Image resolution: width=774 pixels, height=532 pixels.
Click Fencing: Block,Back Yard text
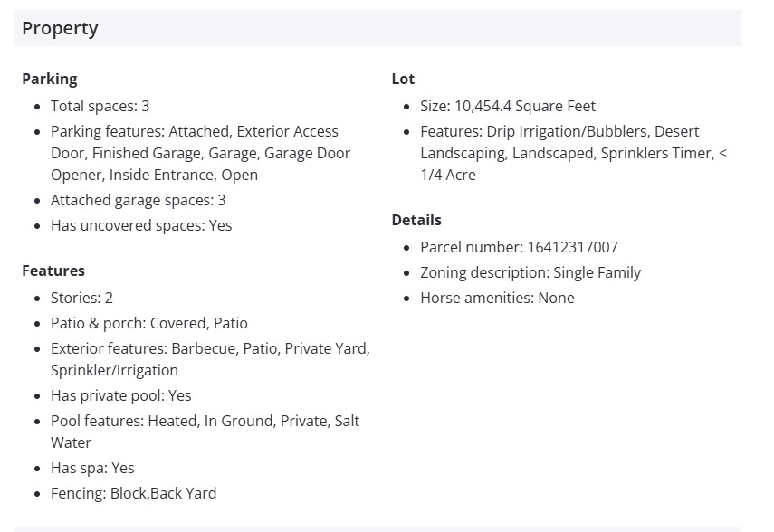tap(133, 493)
